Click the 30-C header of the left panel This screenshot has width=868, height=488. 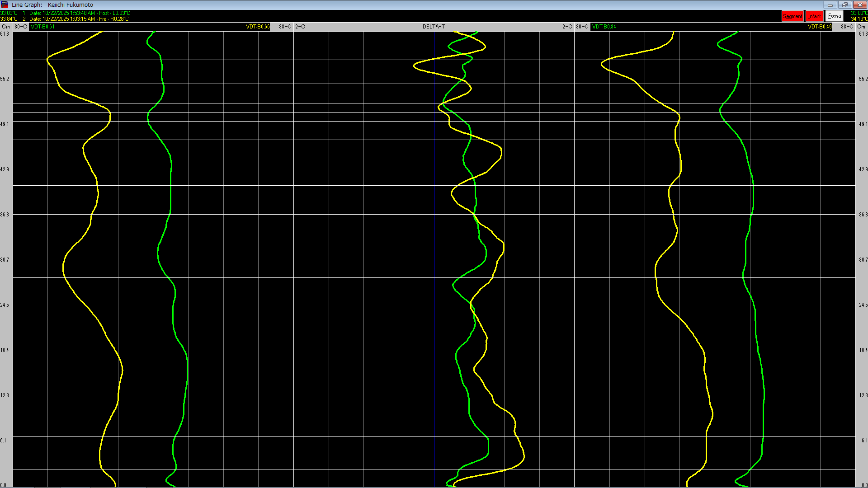pos(20,27)
